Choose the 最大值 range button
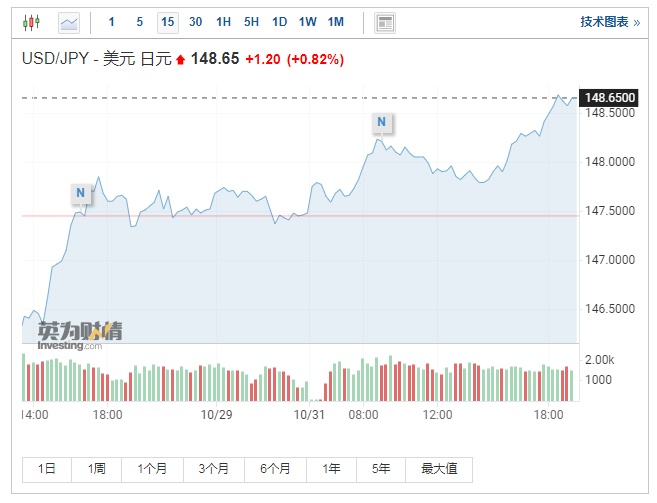The image size is (657, 503). pyautogui.click(x=439, y=469)
